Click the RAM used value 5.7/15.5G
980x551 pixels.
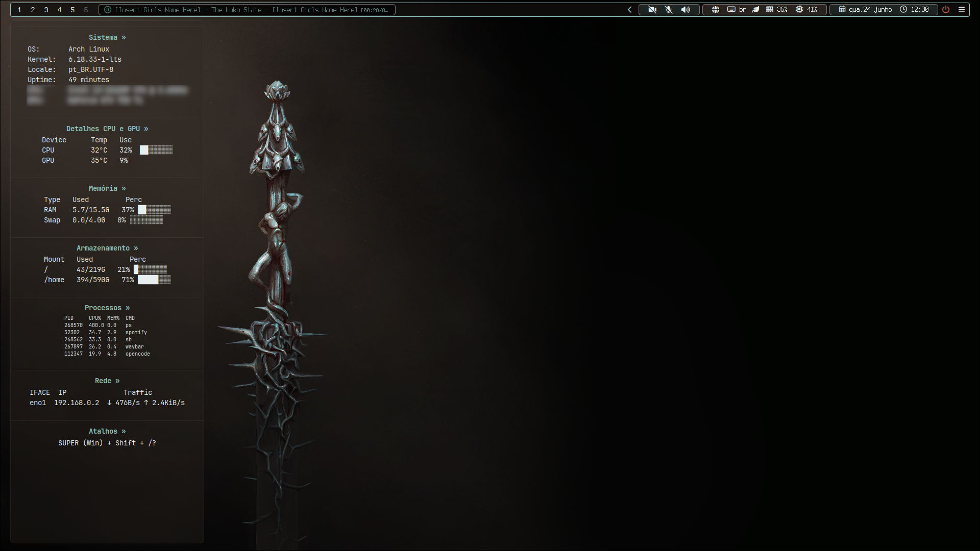(91, 210)
